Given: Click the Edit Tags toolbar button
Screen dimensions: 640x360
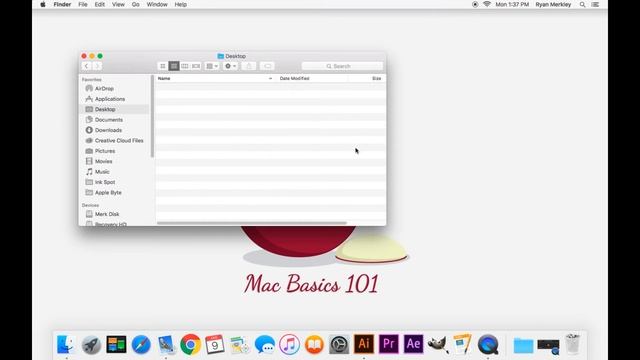Looking at the screenshot, I should tap(267, 66).
